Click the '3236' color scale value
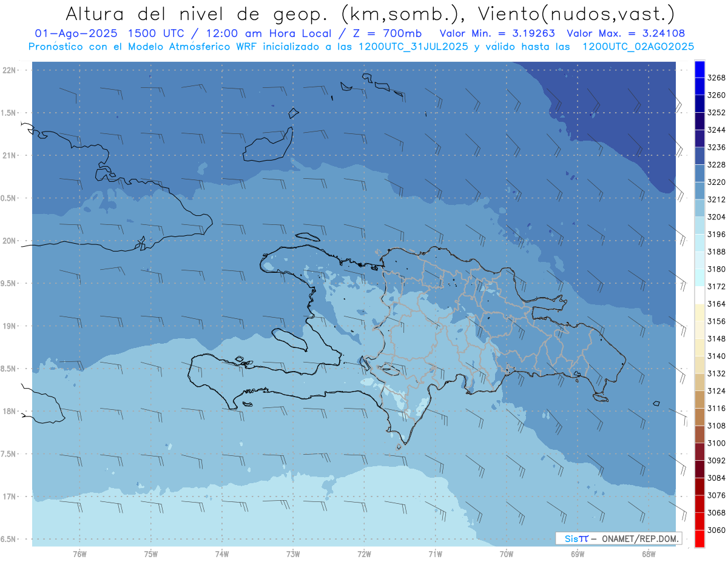Image resolution: width=728 pixels, height=562 pixels. click(716, 147)
